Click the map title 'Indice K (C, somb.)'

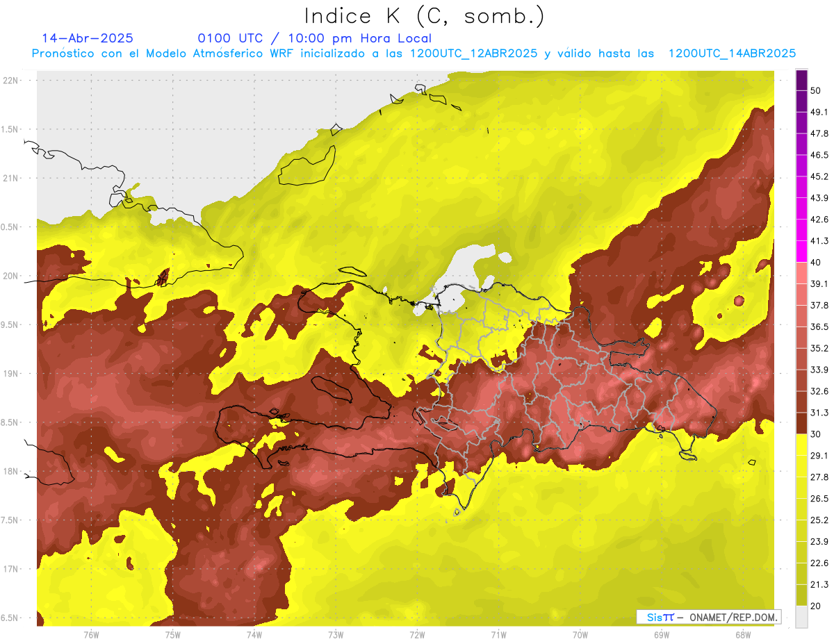(425, 15)
